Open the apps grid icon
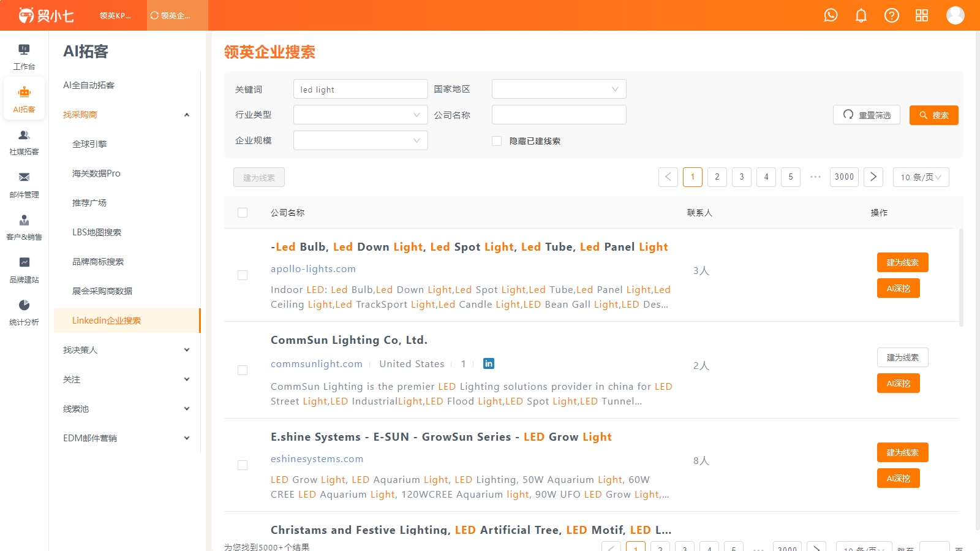Viewport: 980px width, 551px height. [x=922, y=15]
